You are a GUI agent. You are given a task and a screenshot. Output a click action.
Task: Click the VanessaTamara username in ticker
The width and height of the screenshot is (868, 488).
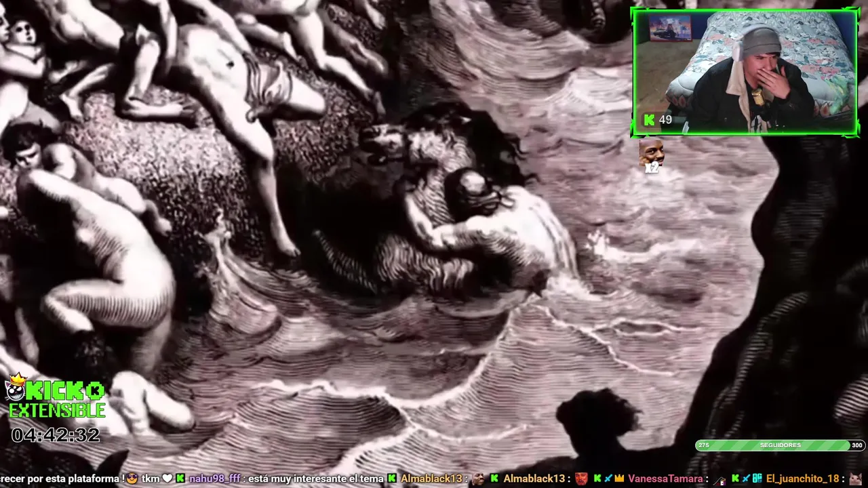665,479
